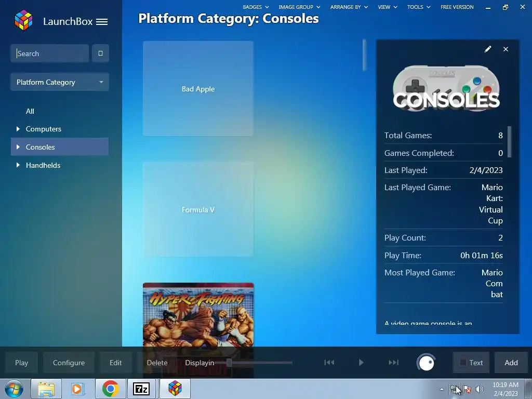Viewport: 532px width, 399px height.
Task: Select All in the sidebar
Action: 30,111
